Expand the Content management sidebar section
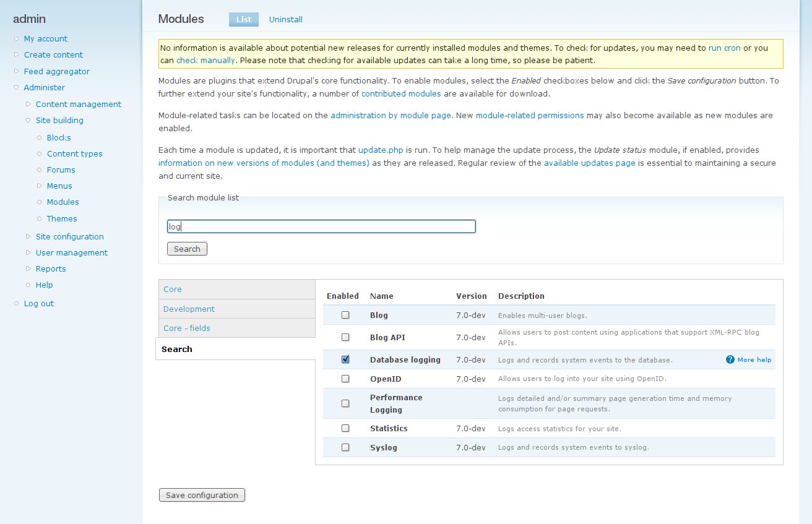Viewport: 812px width, 524px height. point(79,104)
